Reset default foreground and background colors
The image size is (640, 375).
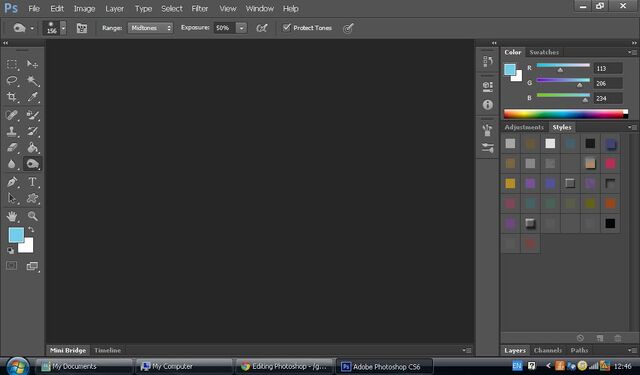(11, 251)
